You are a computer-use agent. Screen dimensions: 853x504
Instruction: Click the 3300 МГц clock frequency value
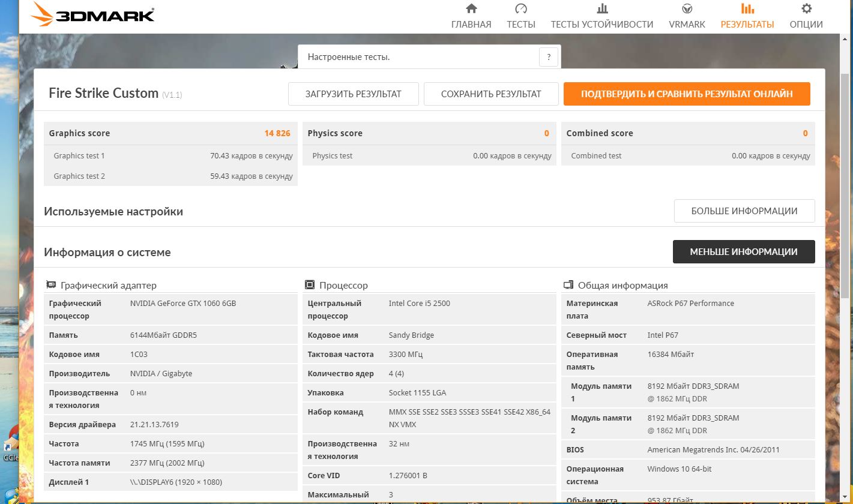[406, 354]
